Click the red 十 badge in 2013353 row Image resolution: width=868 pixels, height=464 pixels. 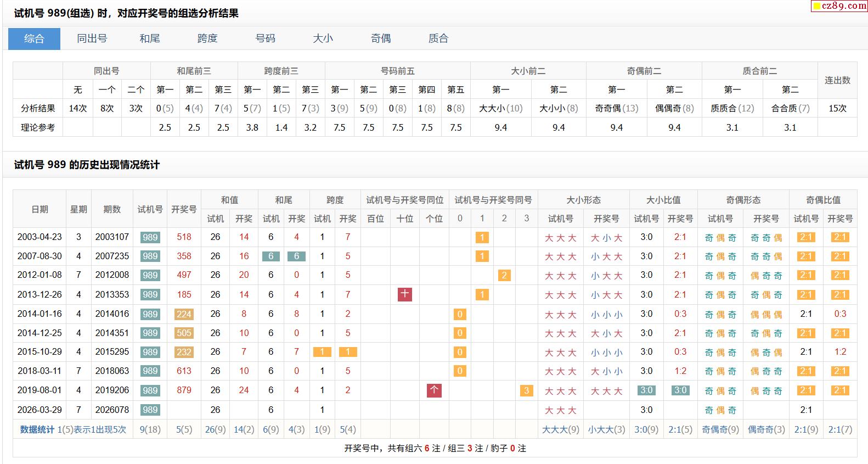pos(405,294)
